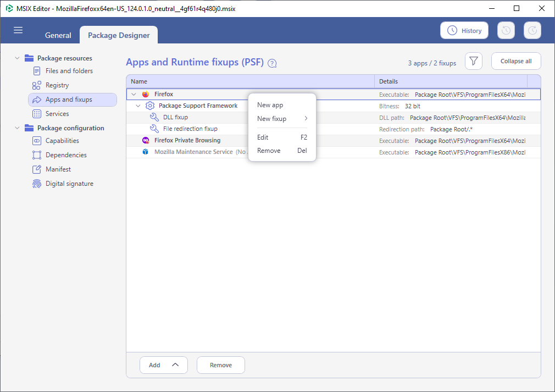Collapse the Package configuration tree node
Viewport: 555px width, 392px height.
click(17, 128)
